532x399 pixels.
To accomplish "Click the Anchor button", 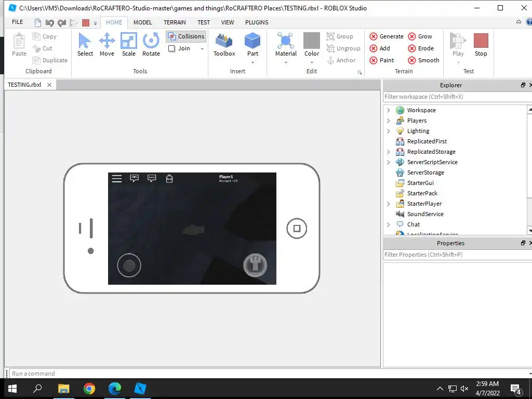I will (x=341, y=60).
